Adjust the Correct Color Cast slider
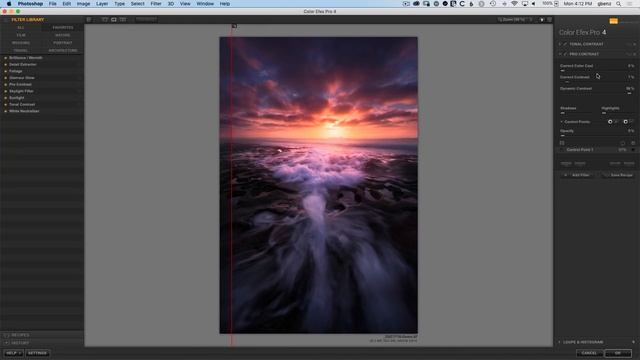This screenshot has height=360, width=640. point(597,71)
